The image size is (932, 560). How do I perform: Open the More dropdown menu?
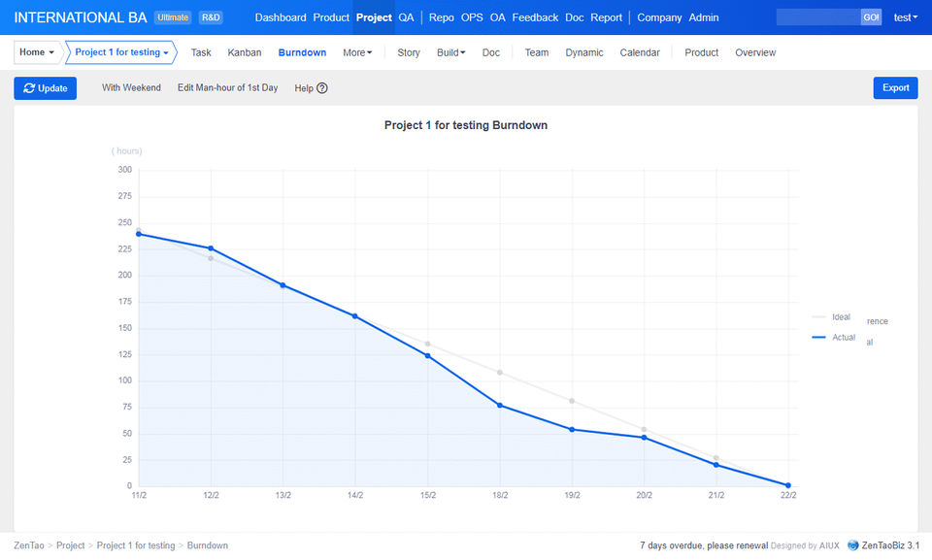[x=357, y=52]
